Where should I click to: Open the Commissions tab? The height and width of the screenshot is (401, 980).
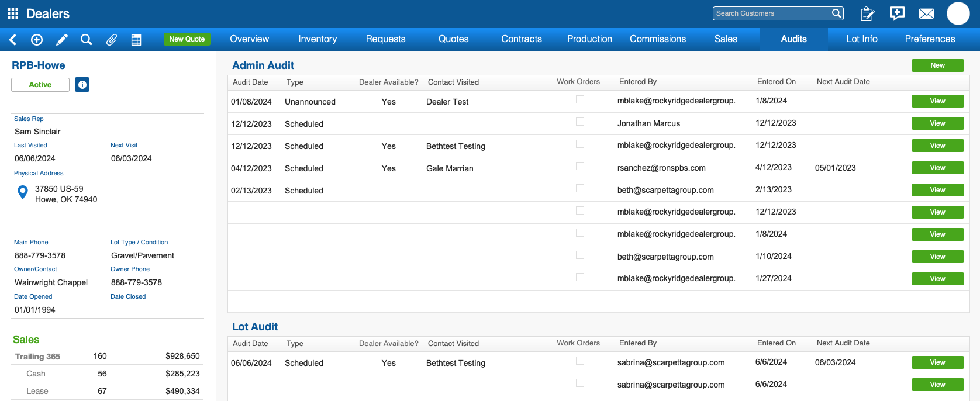click(x=658, y=39)
